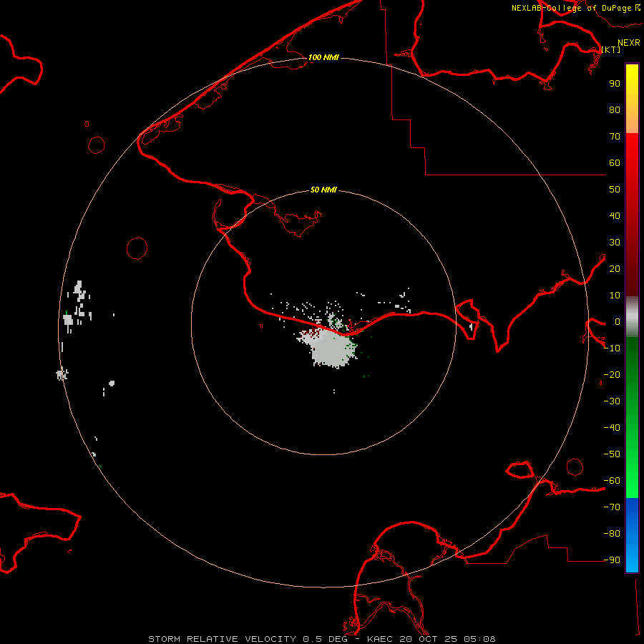Click the 30 value on velocity scale
The image size is (644, 644).
[x=615, y=243]
